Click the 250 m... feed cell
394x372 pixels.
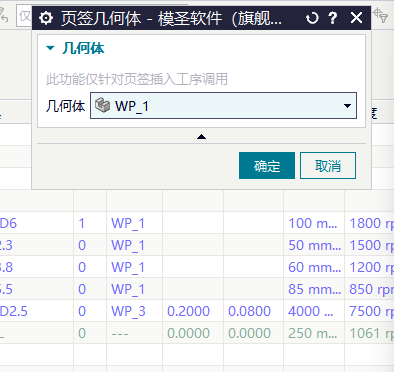click(x=313, y=333)
